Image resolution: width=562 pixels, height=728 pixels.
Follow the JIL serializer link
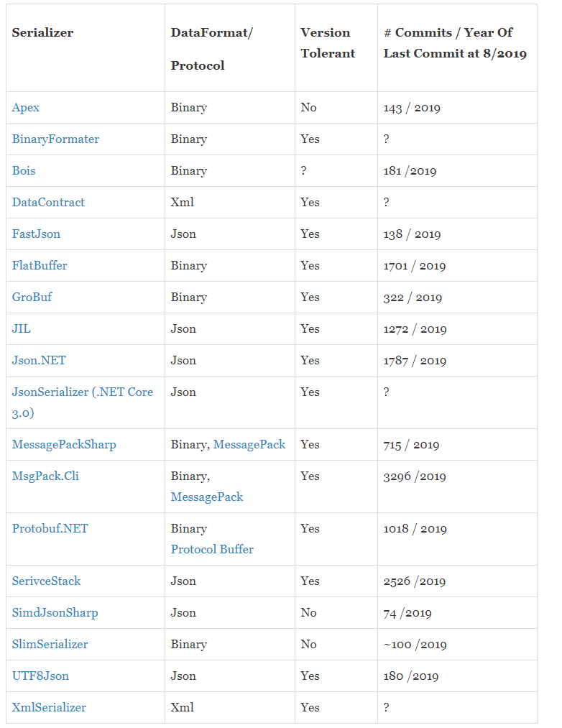[x=22, y=329]
